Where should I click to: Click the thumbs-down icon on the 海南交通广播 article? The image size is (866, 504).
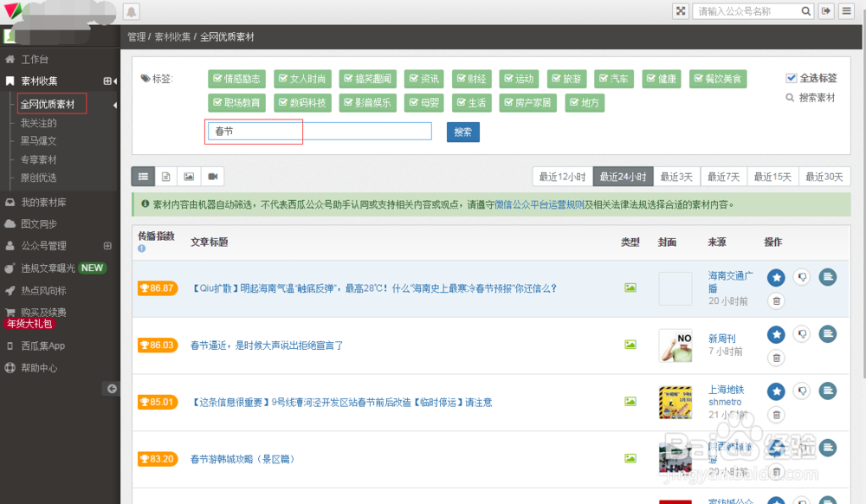(801, 275)
